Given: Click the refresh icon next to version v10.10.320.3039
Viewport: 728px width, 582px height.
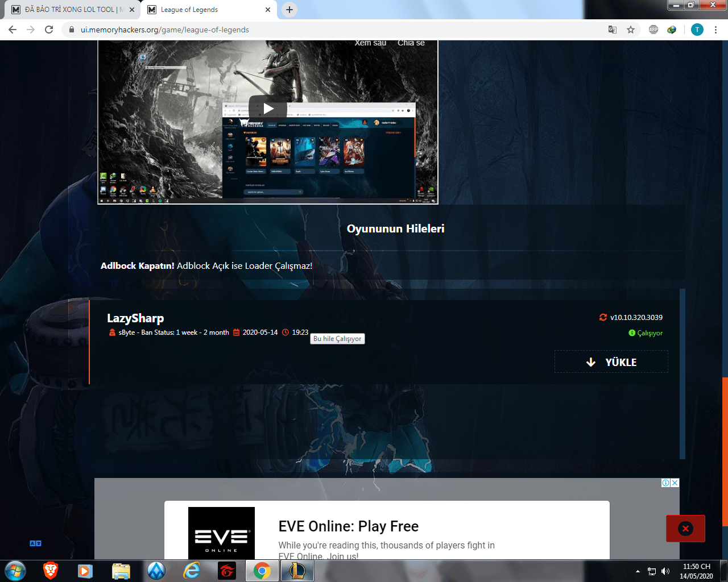Looking at the screenshot, I should 603,317.
